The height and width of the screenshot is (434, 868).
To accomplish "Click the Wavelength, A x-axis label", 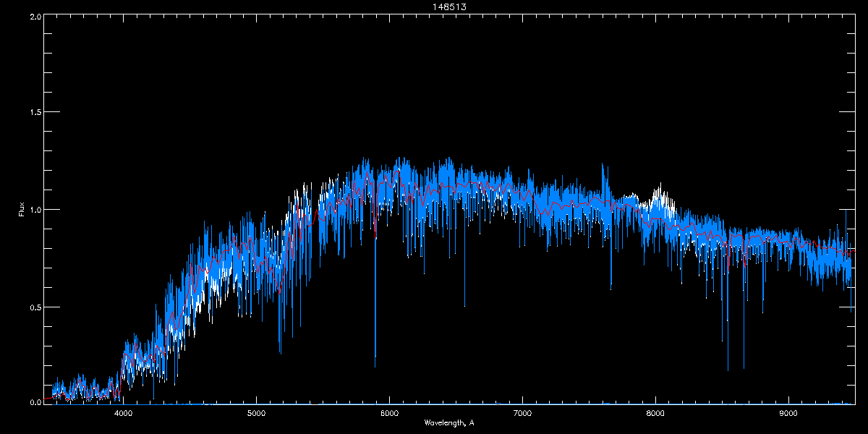I will pyautogui.click(x=448, y=422).
